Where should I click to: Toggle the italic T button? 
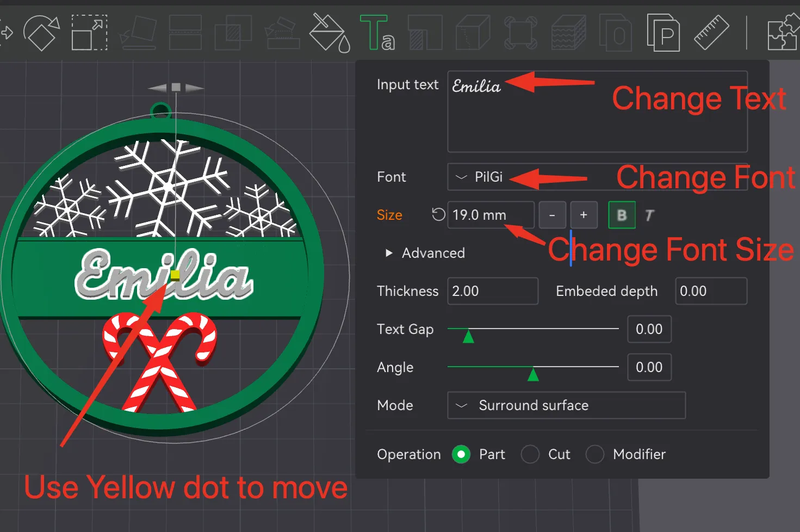point(649,215)
